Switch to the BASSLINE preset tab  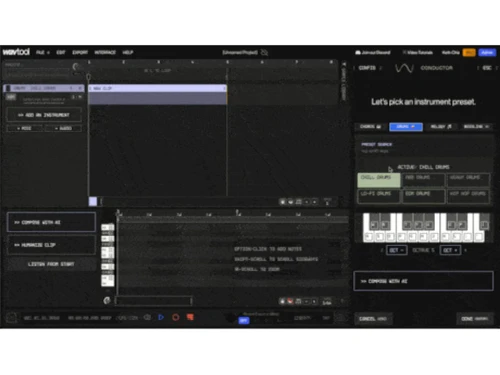(476, 127)
